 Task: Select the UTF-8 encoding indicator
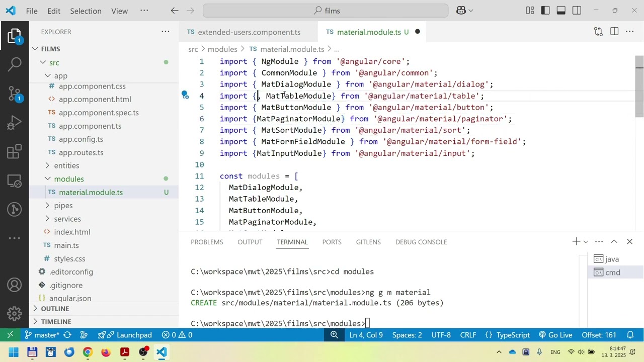[x=441, y=335]
